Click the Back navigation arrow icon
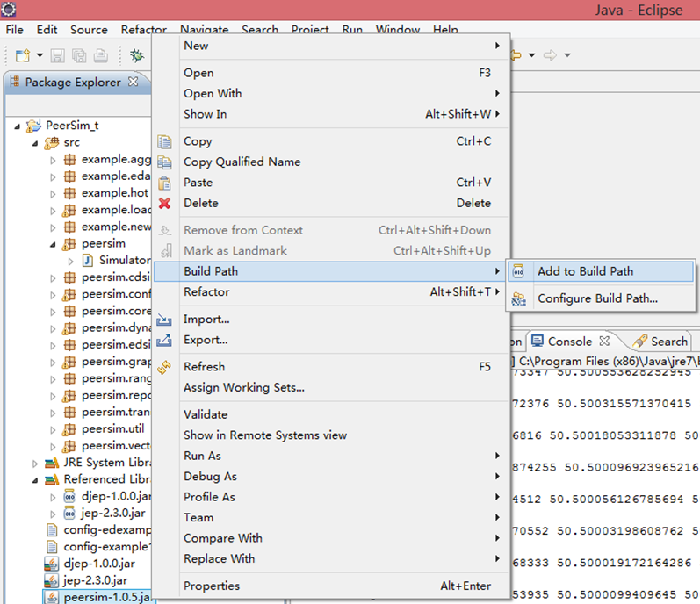This screenshot has height=604, width=700. (516, 55)
